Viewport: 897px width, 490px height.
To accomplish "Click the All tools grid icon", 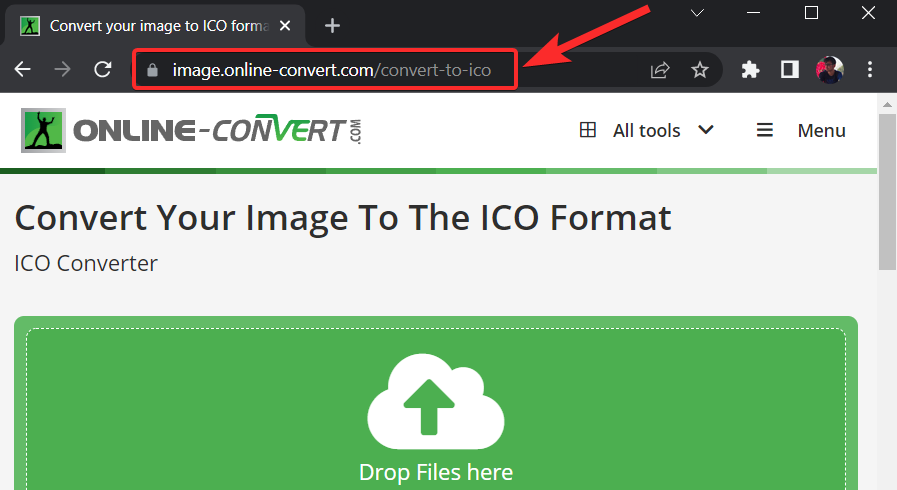I will click(588, 130).
